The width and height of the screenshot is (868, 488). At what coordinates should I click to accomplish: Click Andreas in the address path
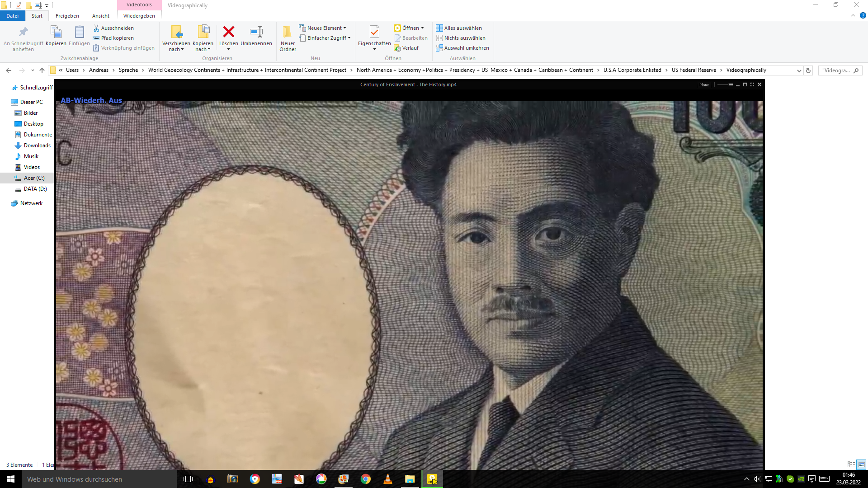(x=99, y=70)
